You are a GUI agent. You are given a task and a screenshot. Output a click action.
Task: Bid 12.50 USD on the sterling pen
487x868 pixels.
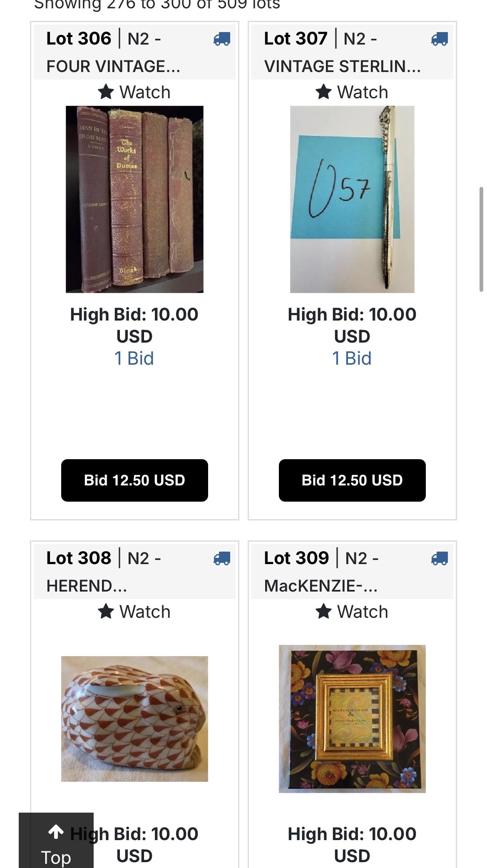352,480
